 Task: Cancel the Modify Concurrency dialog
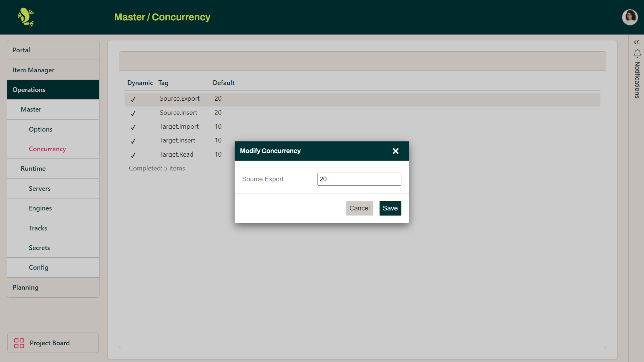[359, 208]
